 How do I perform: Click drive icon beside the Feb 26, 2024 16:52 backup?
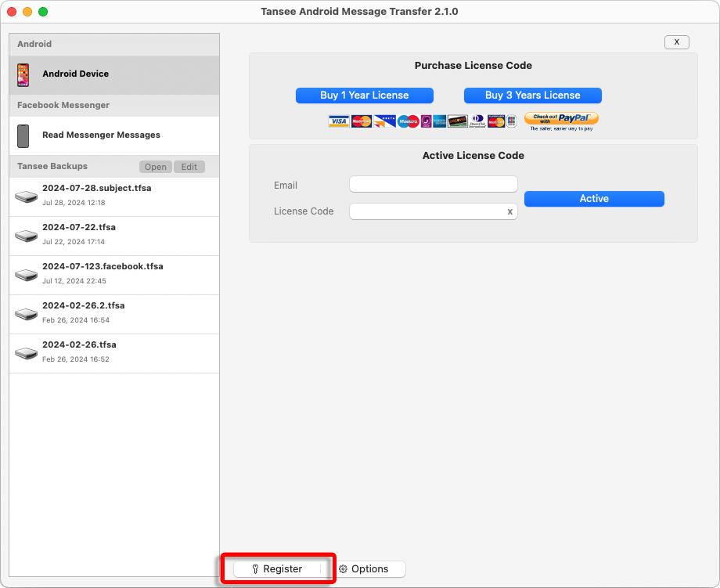(x=26, y=353)
